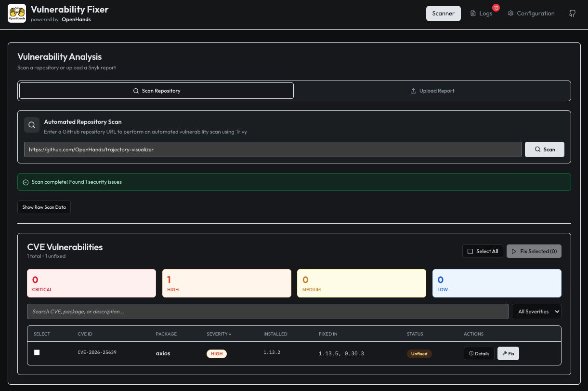
Task: Click the Configuration gear icon
Action: [x=510, y=13]
